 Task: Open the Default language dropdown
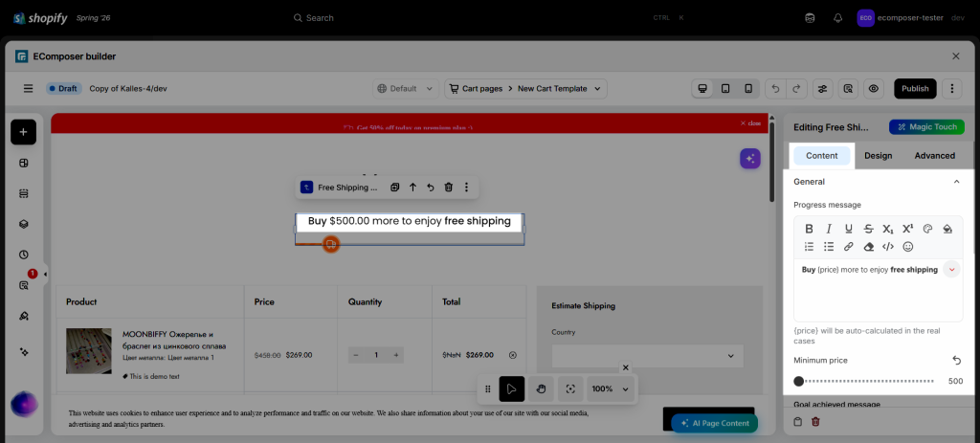click(406, 89)
